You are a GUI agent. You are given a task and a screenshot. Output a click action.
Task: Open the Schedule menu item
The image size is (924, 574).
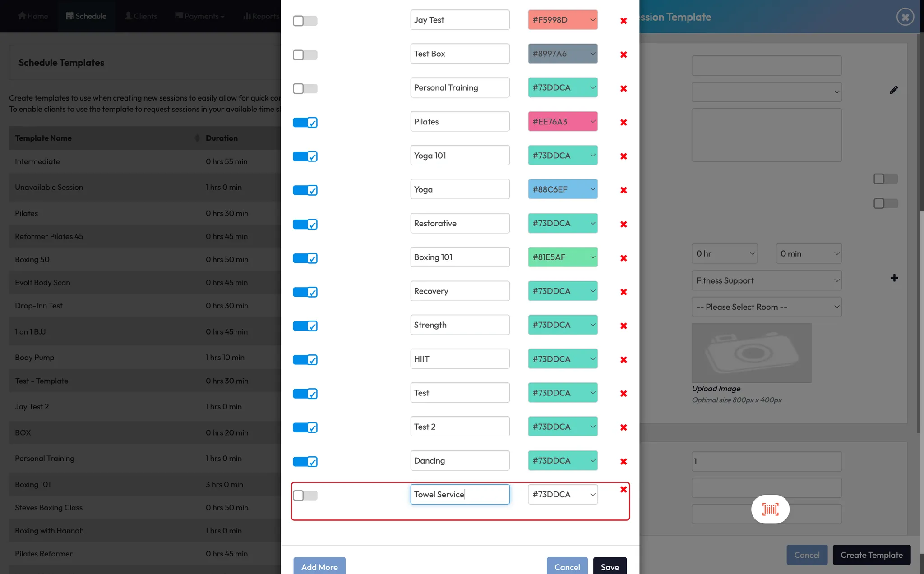[x=86, y=16]
